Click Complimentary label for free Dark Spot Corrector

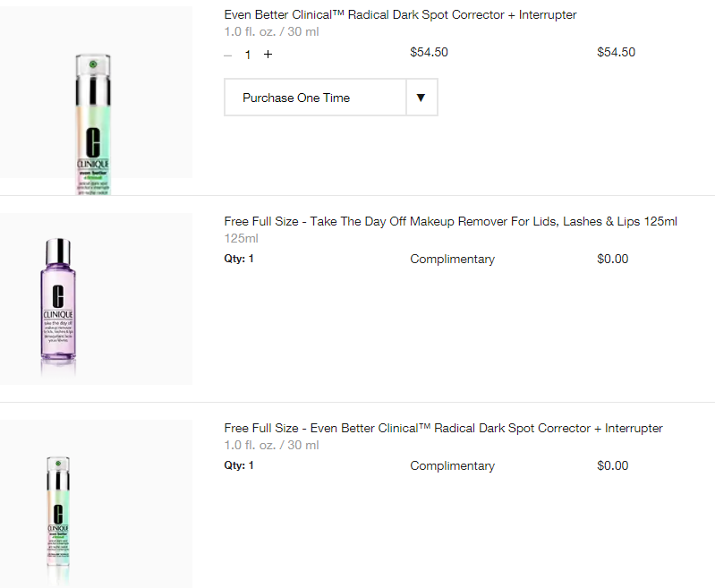click(452, 465)
